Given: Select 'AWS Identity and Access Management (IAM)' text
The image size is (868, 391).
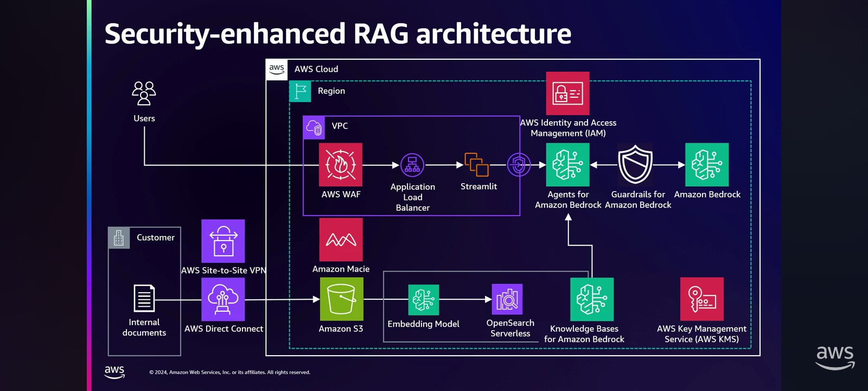Looking at the screenshot, I should click(568, 128).
